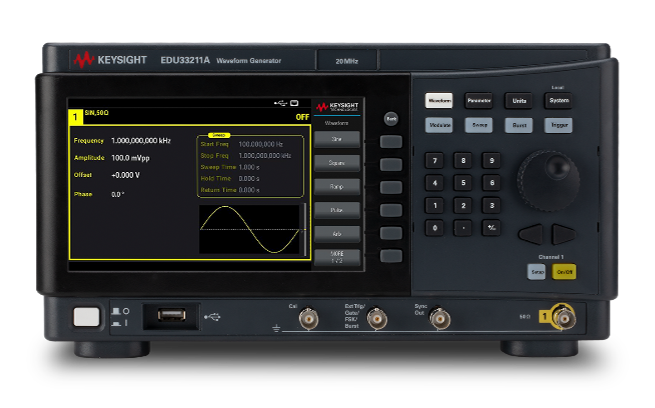Screen dimensions: 655x408
Task: Click the right arrow cursor key
Action: (563, 234)
